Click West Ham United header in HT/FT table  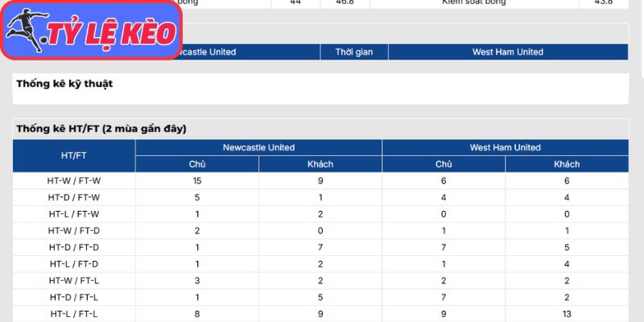coord(506,147)
